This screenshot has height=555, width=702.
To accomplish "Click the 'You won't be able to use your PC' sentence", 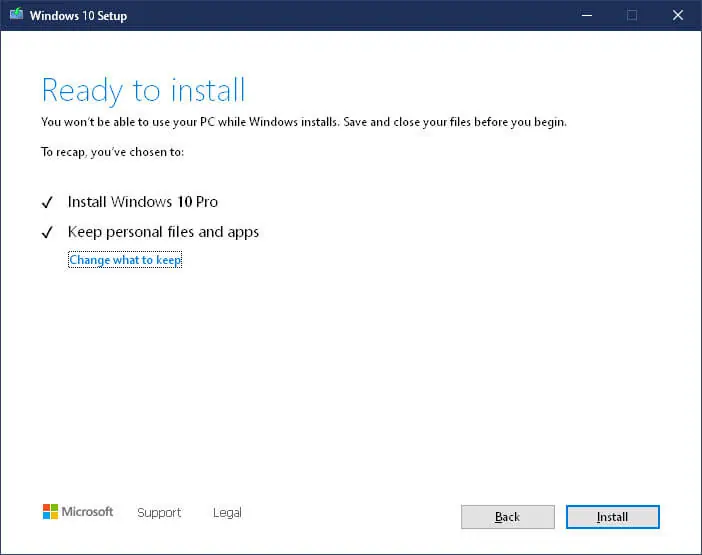I will coord(304,122).
